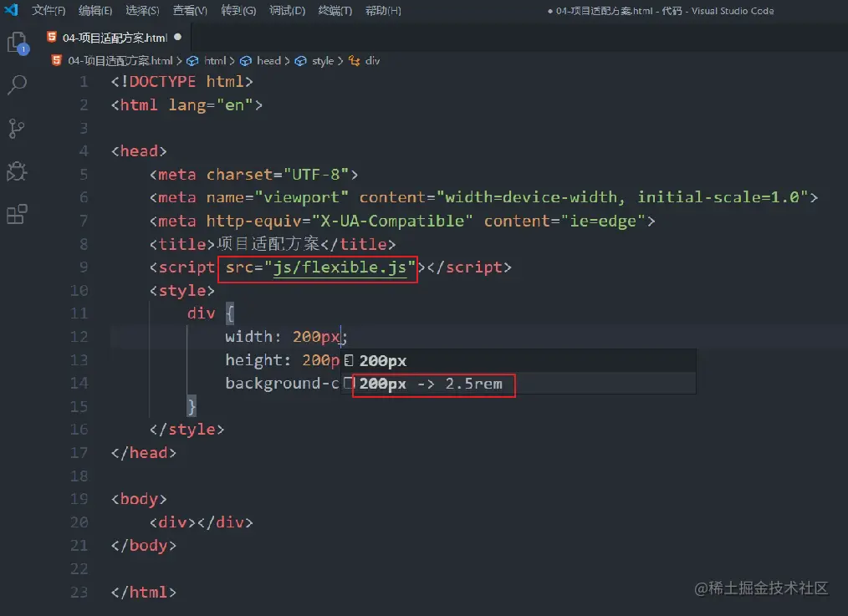This screenshot has width=848, height=616.
Task: Open the 转到(G) menu
Action: click(238, 11)
